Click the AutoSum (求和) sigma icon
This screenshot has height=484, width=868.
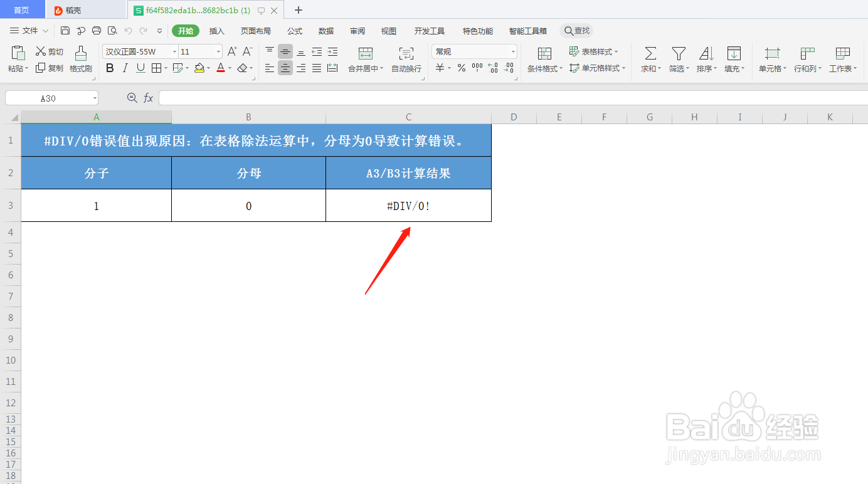point(651,53)
